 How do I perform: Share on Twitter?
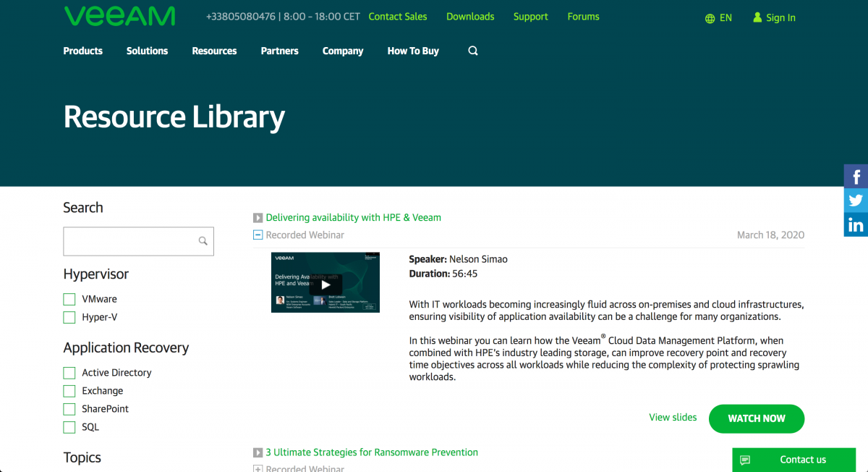pos(856,201)
